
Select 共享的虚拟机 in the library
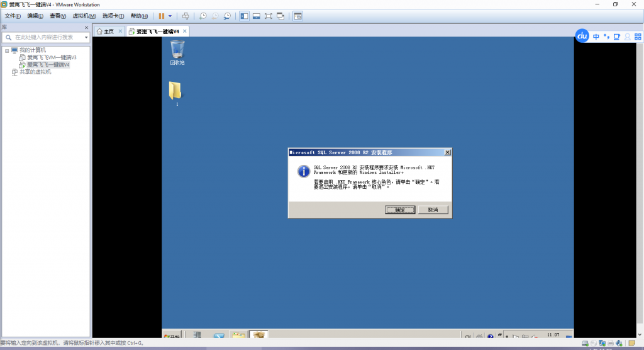tap(35, 72)
